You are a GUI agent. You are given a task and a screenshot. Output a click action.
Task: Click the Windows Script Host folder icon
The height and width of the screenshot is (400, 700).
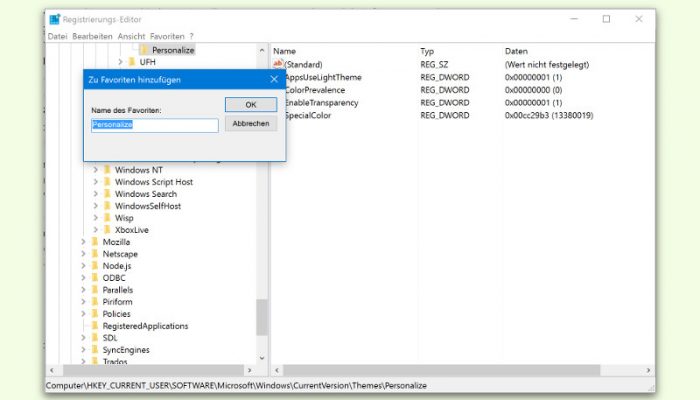(x=107, y=182)
